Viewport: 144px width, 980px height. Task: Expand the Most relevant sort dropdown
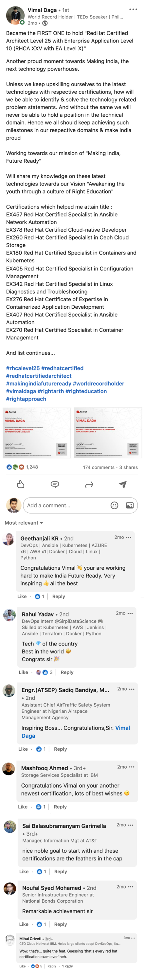pyautogui.click(x=24, y=522)
